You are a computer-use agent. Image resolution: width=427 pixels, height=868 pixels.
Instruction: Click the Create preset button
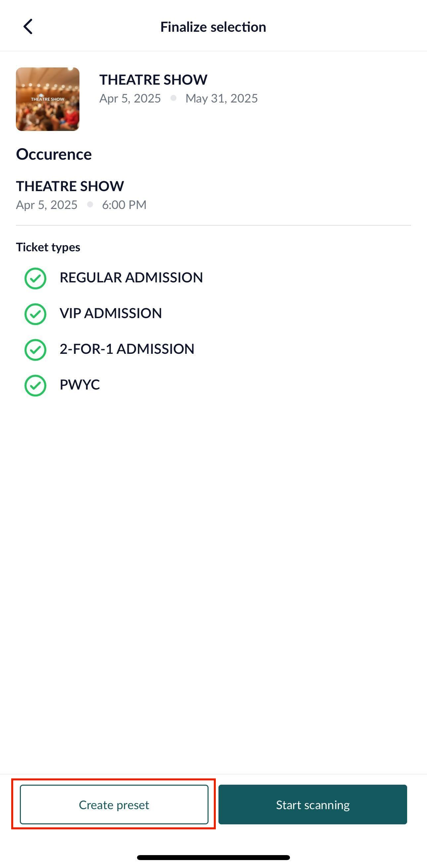click(x=114, y=805)
